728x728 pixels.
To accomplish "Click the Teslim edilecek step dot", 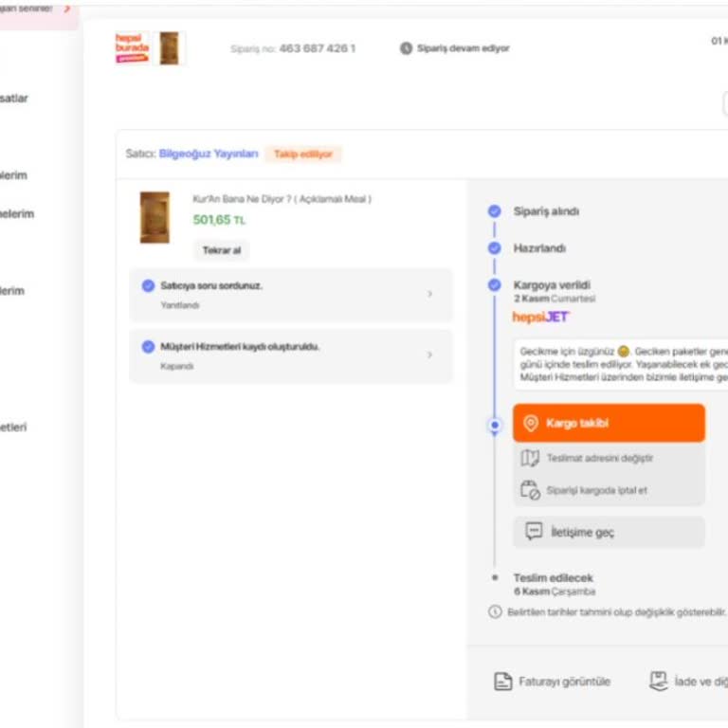I will 495,577.
